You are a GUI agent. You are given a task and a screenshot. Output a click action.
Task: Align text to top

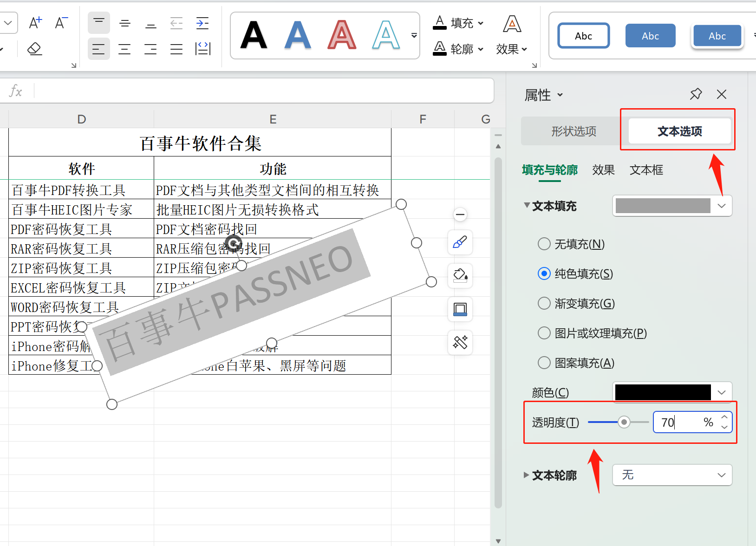point(99,23)
